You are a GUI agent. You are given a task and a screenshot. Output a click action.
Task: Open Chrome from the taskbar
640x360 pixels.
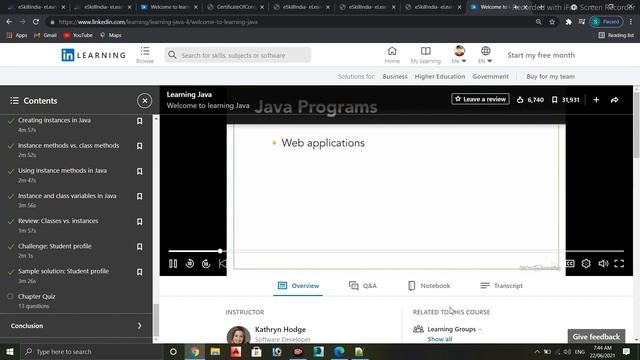(195, 351)
